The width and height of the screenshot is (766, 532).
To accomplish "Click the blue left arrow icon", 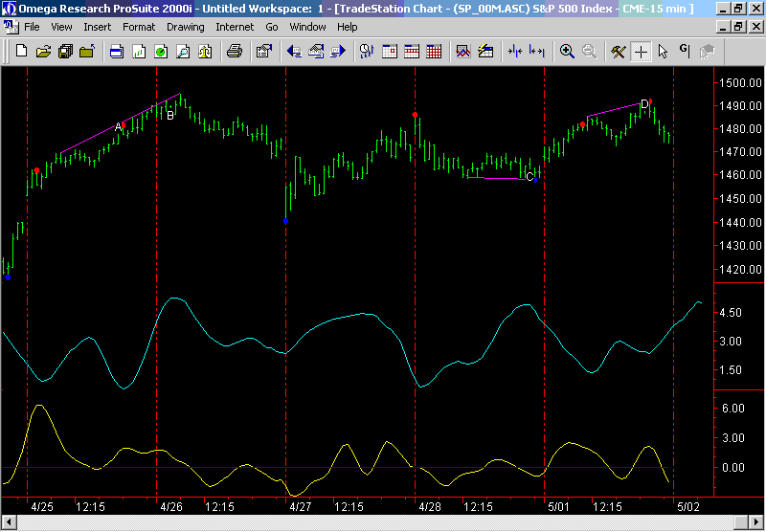I will (294, 51).
